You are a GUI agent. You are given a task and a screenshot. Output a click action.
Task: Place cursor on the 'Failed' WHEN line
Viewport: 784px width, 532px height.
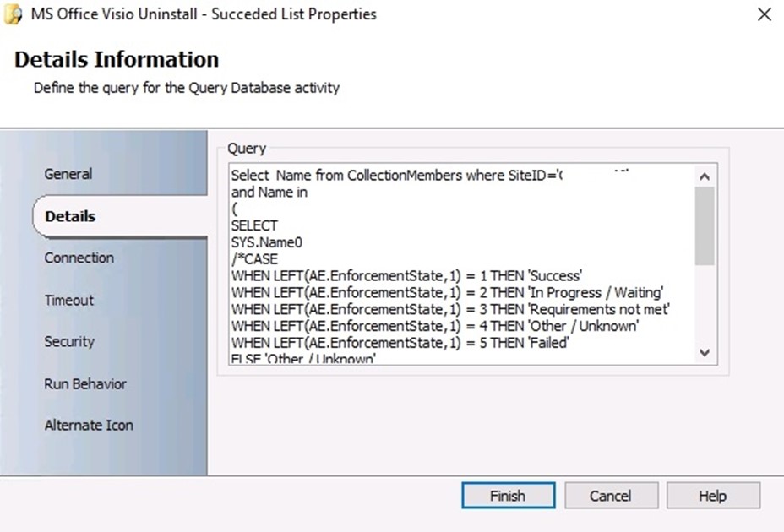[400, 342]
